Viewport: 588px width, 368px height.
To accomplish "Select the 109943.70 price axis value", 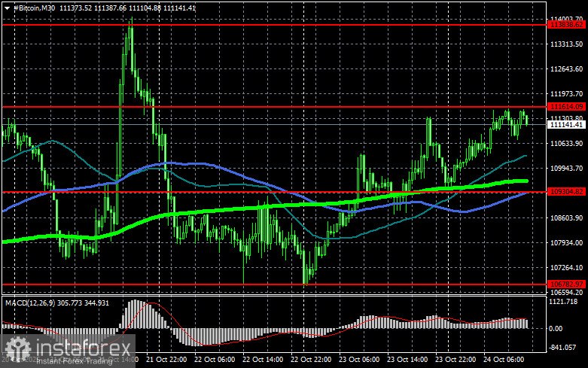I will coord(566,169).
